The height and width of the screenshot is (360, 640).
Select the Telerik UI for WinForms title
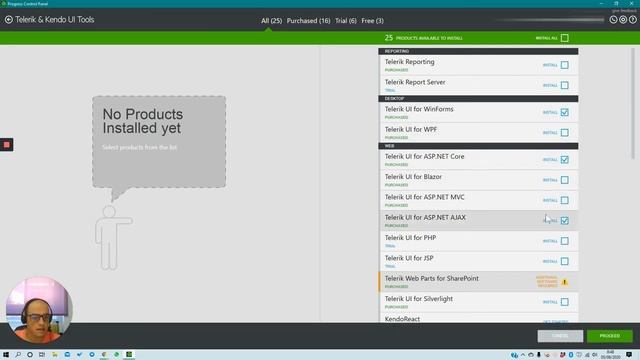click(419, 109)
